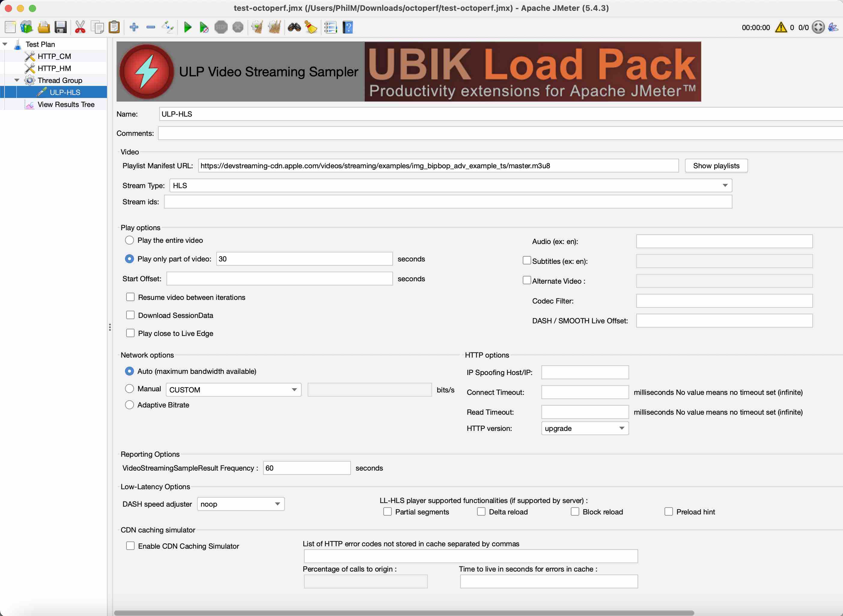Click the Cut scissors icon
The image size is (843, 616).
pyautogui.click(x=80, y=27)
